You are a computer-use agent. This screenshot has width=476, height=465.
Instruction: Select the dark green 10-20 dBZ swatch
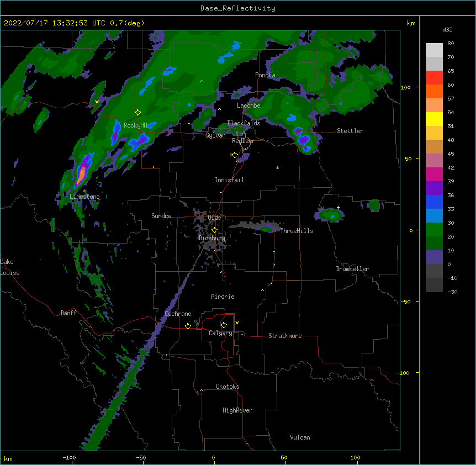coord(434,244)
